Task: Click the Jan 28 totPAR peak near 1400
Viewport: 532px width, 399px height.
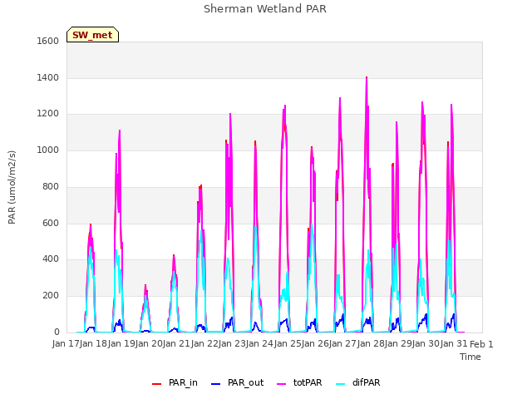Action: (x=367, y=79)
